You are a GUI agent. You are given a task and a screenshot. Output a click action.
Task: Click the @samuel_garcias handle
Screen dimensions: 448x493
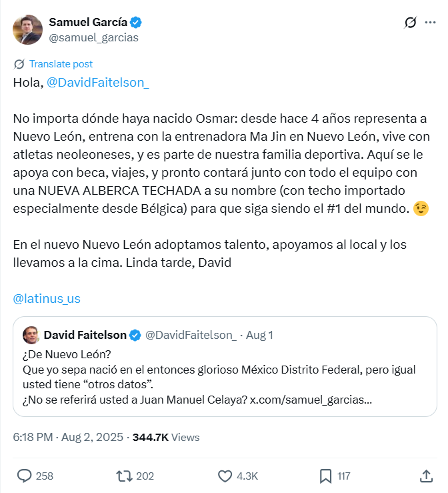[94, 37]
